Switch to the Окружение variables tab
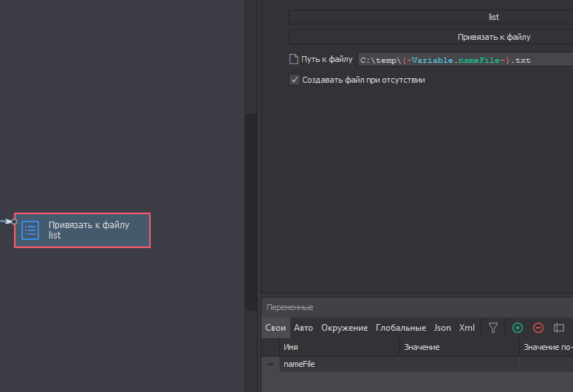The image size is (573, 392). tap(344, 328)
